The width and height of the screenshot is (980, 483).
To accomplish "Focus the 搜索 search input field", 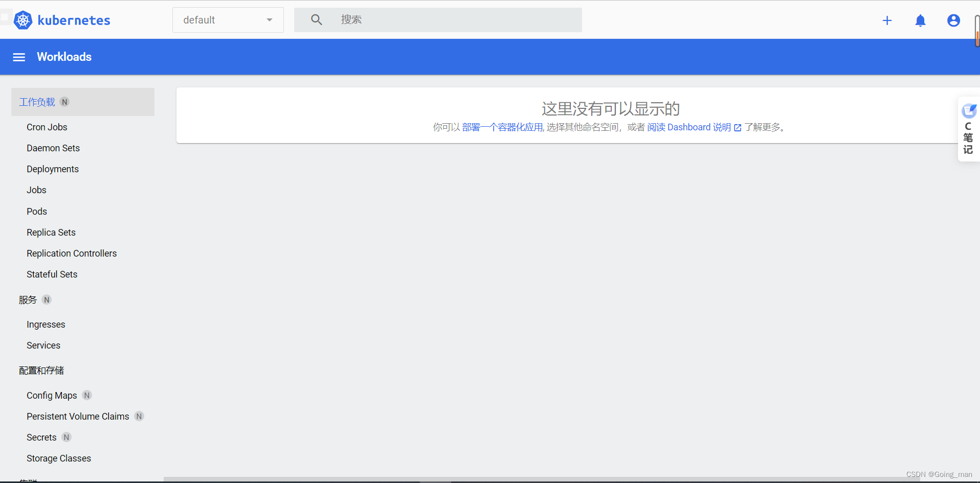I will tap(438, 20).
